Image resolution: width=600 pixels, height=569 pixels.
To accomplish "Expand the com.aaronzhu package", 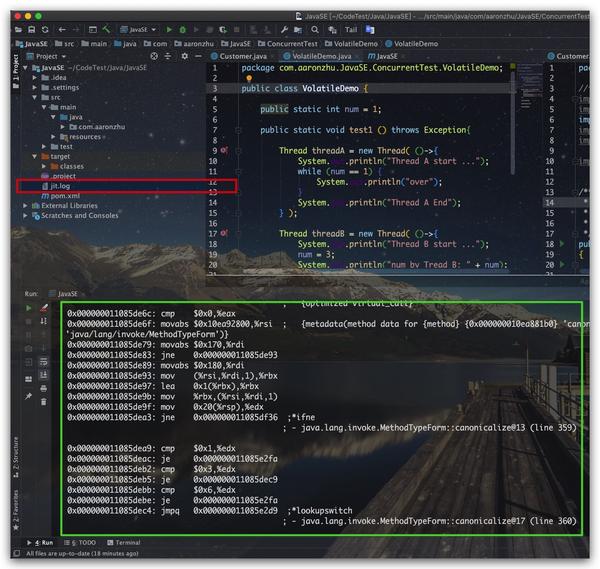I will pyautogui.click(x=62, y=127).
